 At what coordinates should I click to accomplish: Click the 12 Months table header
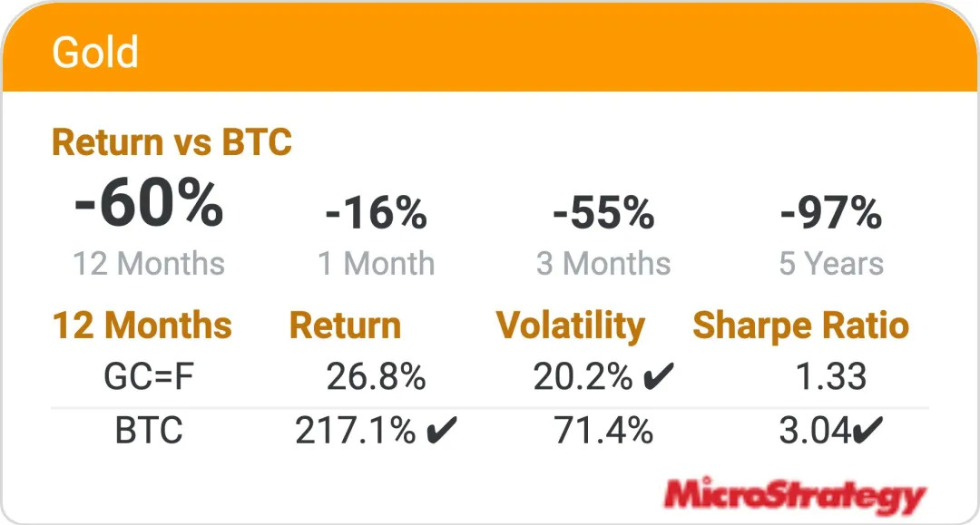(142, 326)
